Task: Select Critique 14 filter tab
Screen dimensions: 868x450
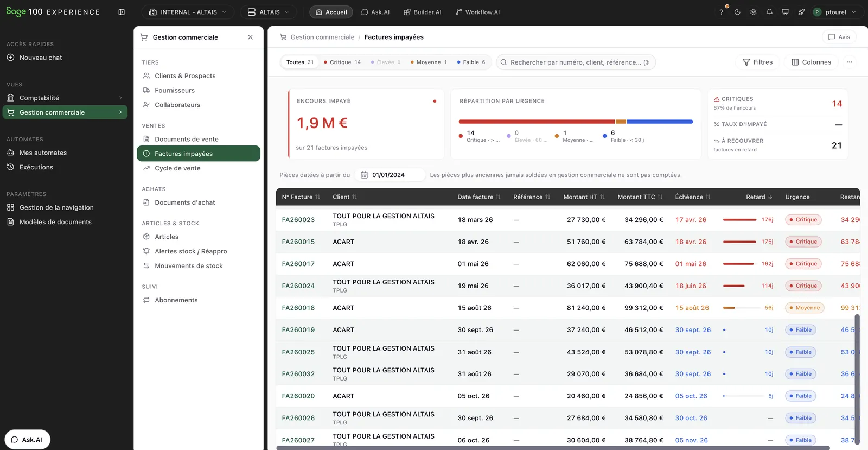Action: [342, 62]
